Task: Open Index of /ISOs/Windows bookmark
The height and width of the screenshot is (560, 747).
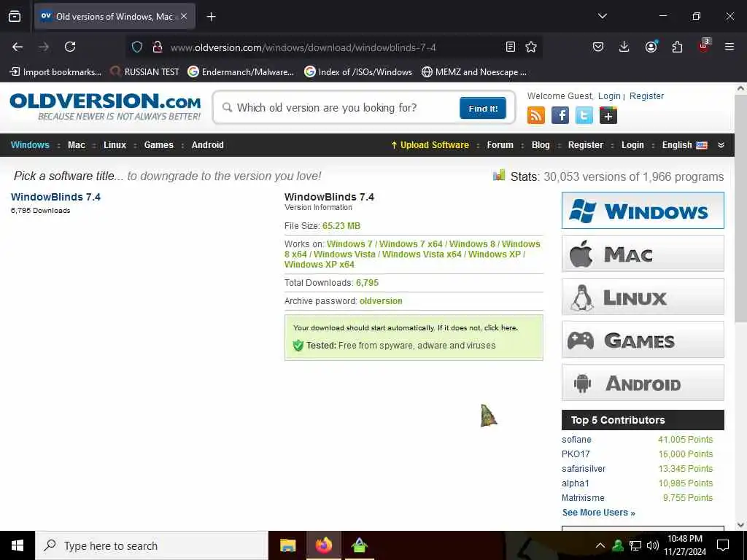Action: tap(357, 72)
